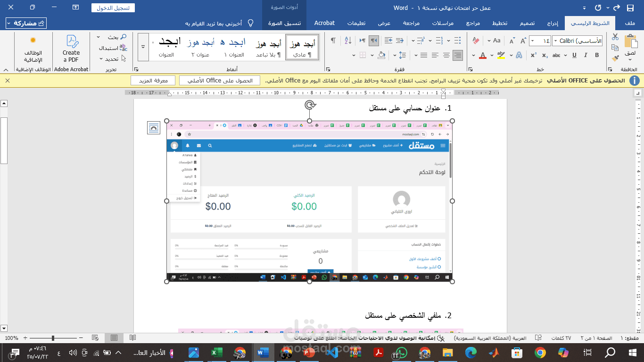Toggle Italic formatting
Image resolution: width=644 pixels, height=362 pixels.
585,56
